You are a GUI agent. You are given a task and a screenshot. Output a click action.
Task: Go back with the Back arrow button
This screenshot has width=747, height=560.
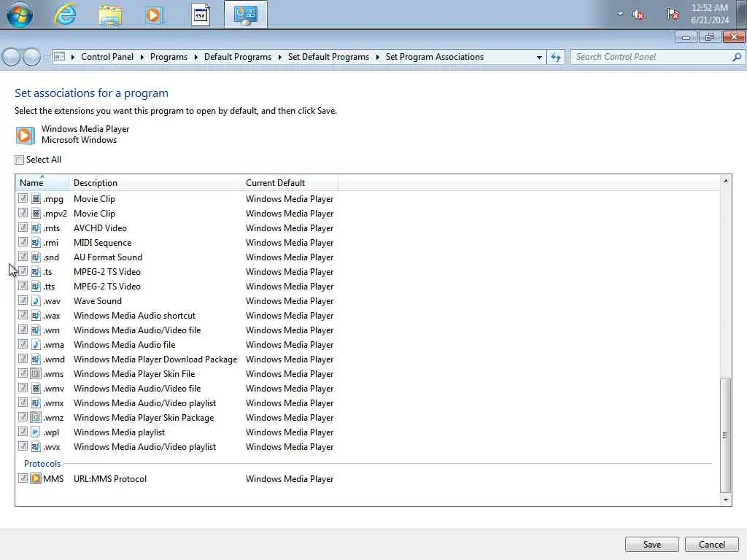[11, 57]
